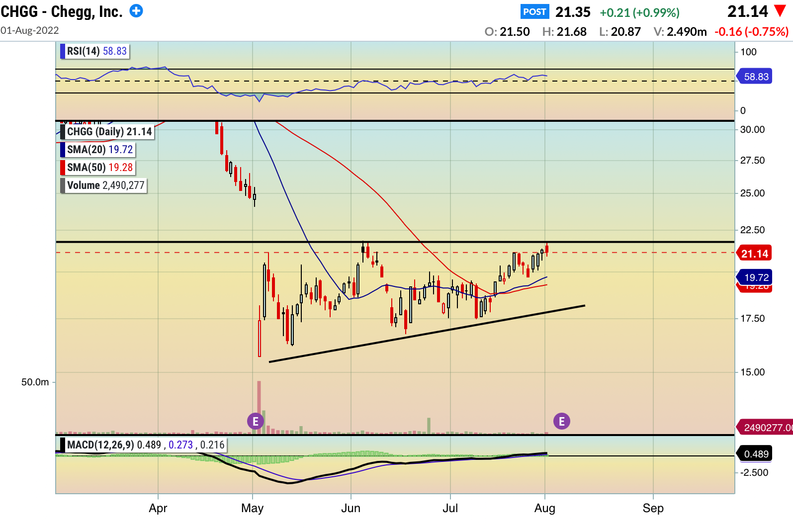Click the Volume 2,490,277 legend label

(103, 185)
